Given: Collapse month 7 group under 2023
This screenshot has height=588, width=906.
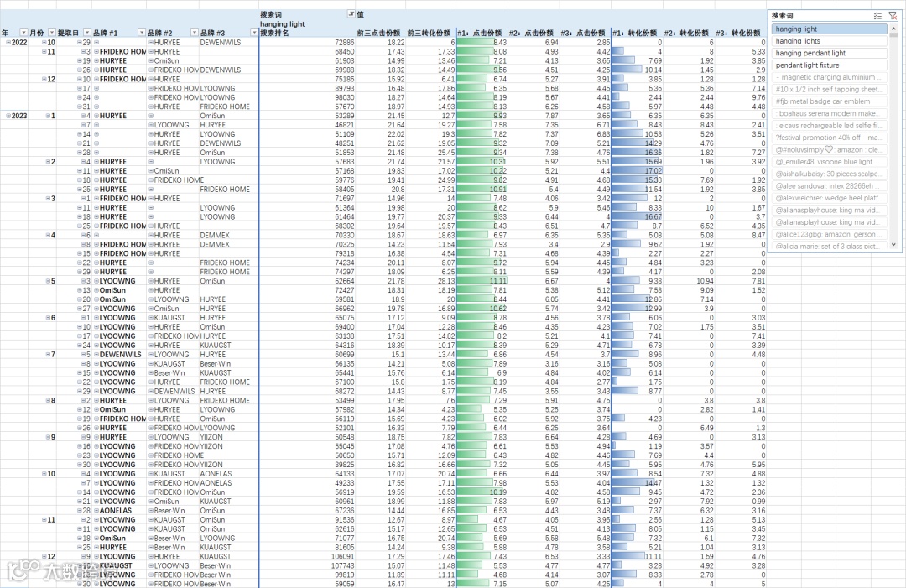Looking at the screenshot, I should tap(48, 354).
